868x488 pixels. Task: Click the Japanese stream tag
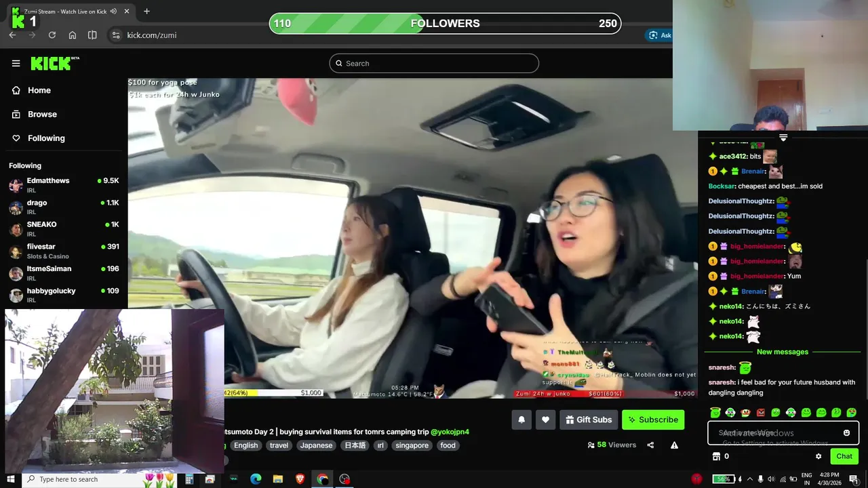click(316, 445)
